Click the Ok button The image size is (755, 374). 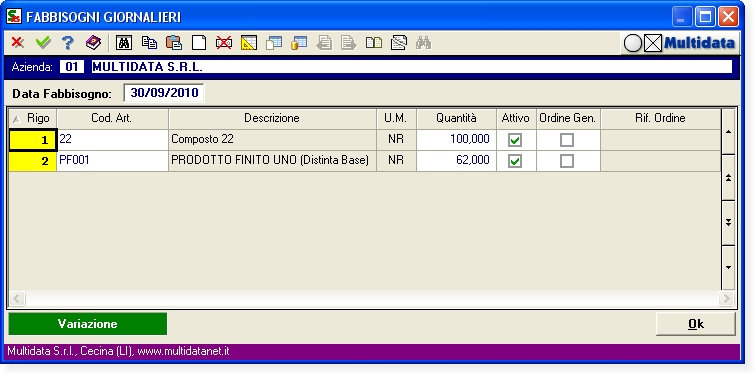coord(696,324)
